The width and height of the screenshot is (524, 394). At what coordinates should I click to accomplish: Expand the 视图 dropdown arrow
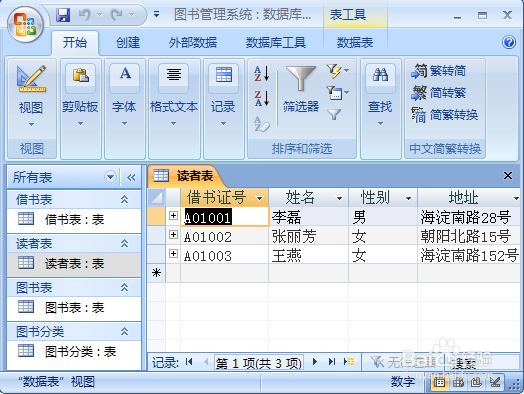[x=31, y=124]
